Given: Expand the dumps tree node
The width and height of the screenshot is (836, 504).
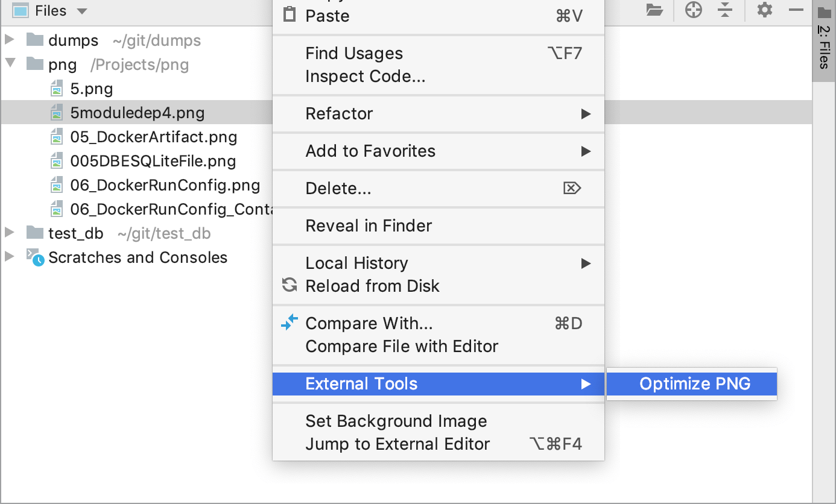Looking at the screenshot, I should 10,40.
